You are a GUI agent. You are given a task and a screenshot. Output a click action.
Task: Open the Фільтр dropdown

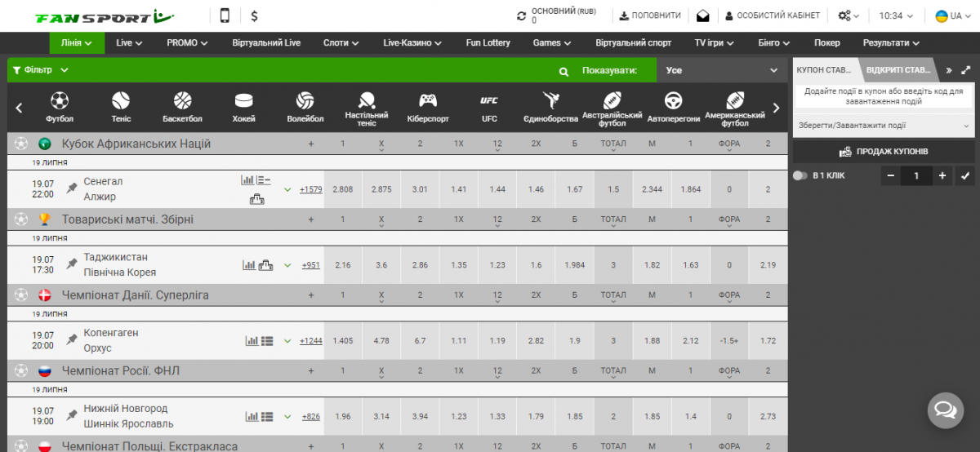[39, 70]
